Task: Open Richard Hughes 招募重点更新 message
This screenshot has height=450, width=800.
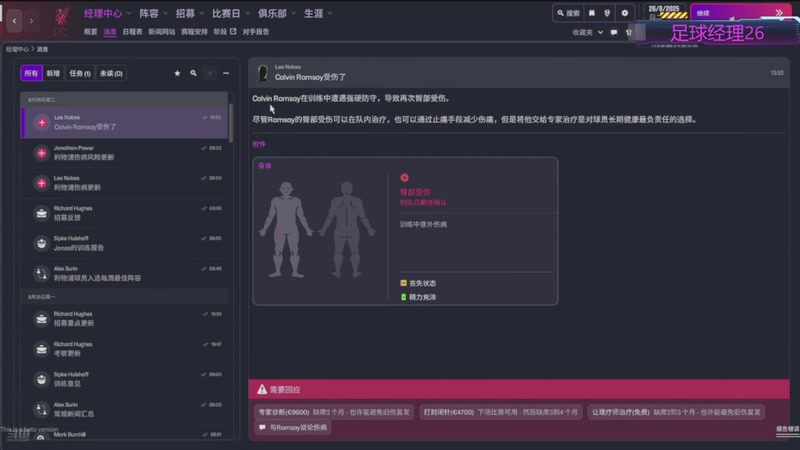Action: [124, 318]
